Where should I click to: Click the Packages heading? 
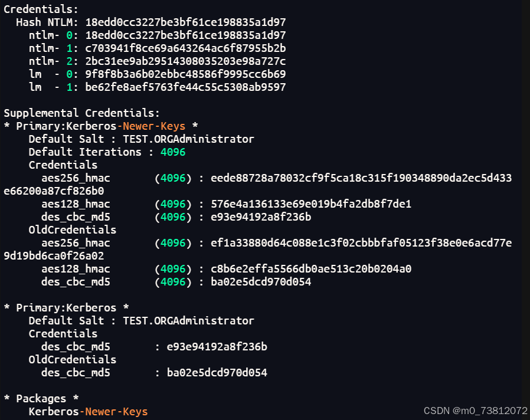pos(41,399)
